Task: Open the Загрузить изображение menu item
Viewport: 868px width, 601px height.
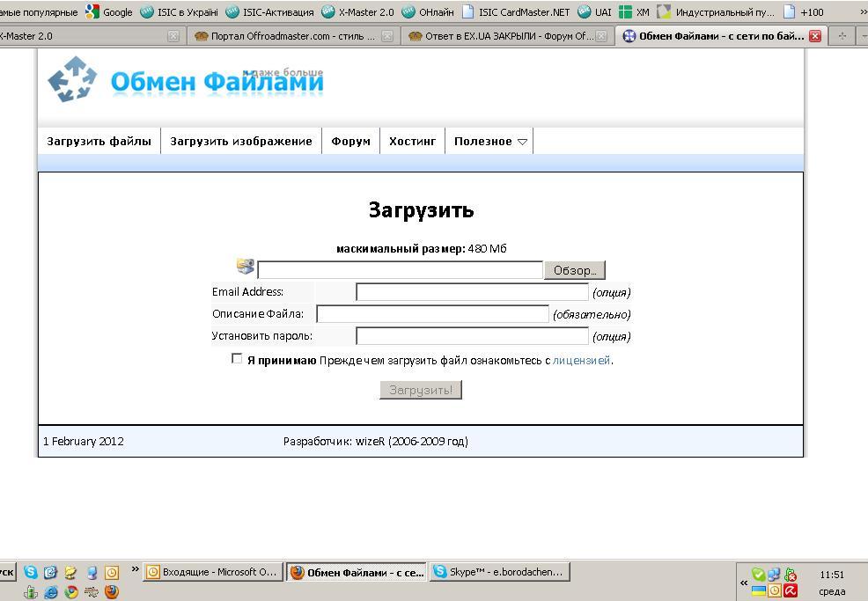Action: click(240, 142)
